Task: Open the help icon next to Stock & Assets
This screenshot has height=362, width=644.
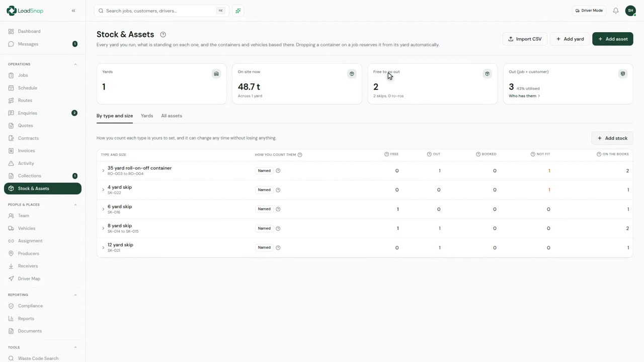Action: tap(163, 35)
